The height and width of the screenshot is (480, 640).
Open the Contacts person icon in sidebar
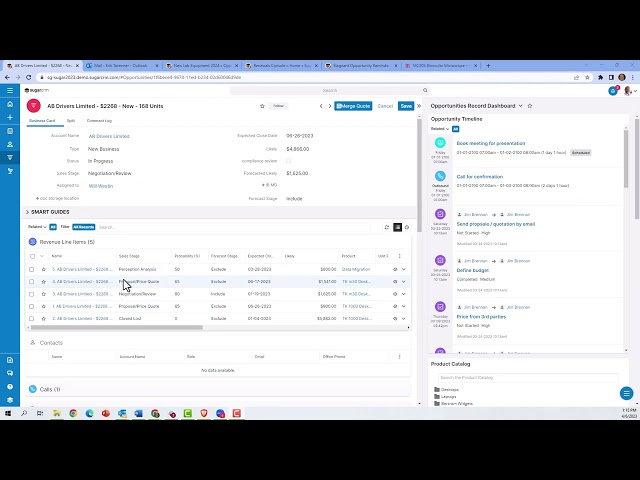(x=10, y=144)
